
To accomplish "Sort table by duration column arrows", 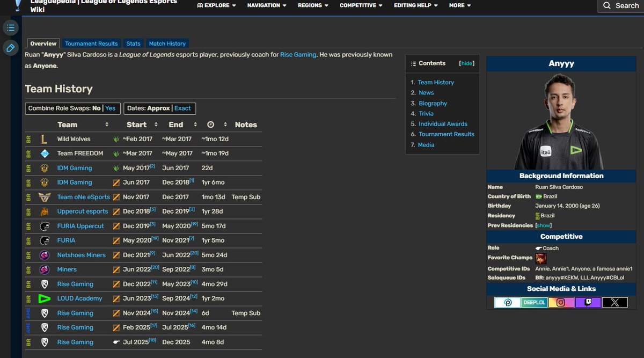I will pos(225,125).
